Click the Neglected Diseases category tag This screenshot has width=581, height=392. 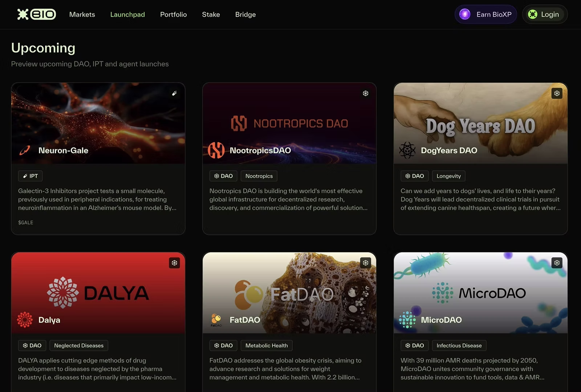coord(79,346)
